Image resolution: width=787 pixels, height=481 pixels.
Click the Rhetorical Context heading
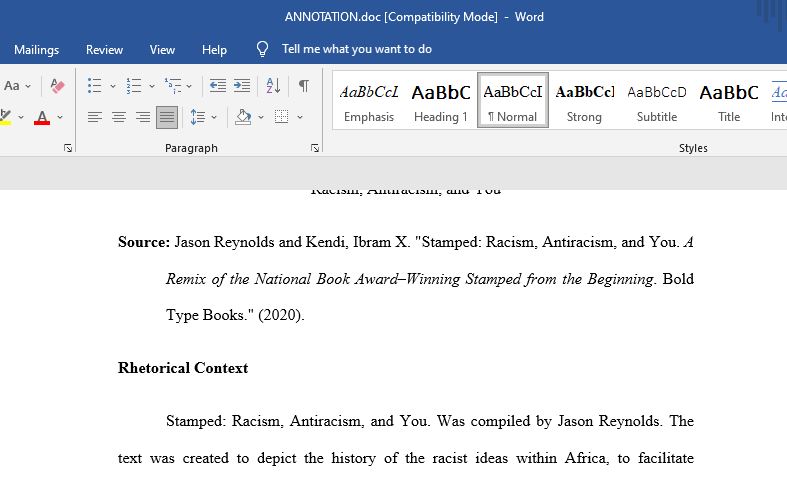183,368
